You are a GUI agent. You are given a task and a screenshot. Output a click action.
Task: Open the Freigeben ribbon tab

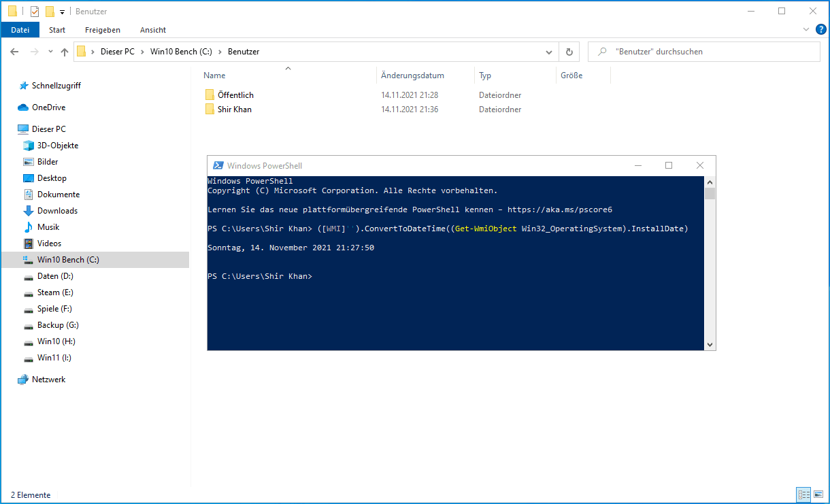click(103, 30)
